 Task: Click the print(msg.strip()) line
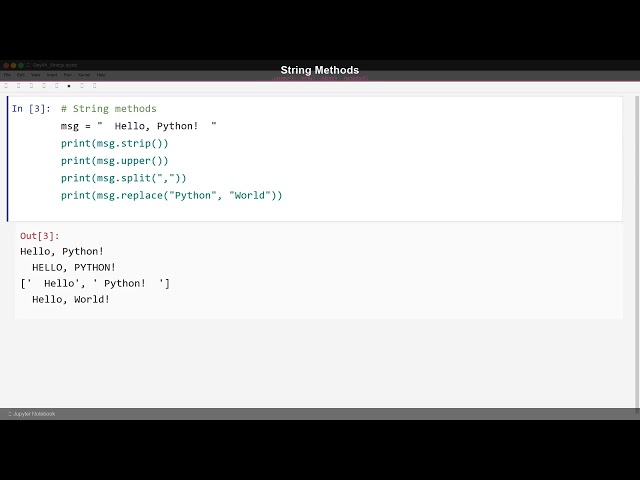(115, 144)
